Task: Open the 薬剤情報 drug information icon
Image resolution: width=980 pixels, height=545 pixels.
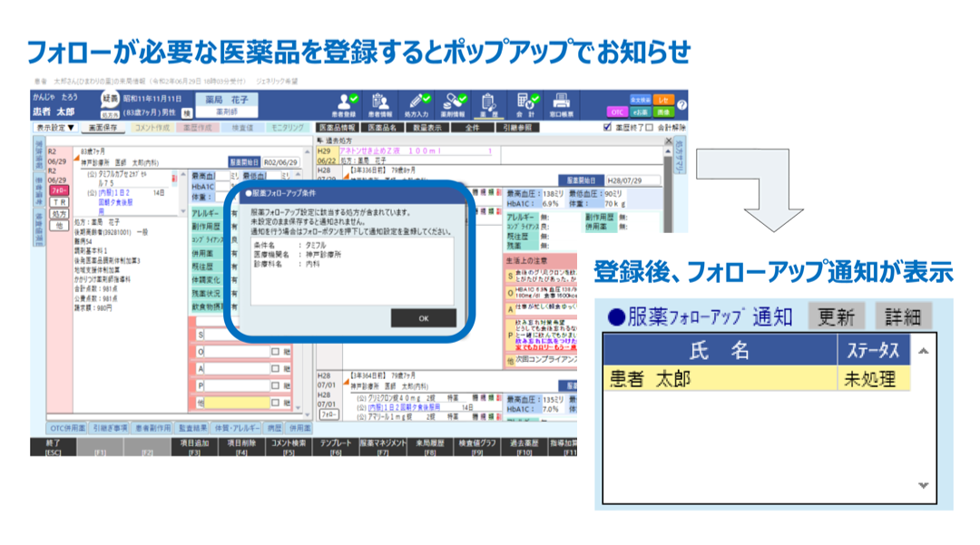Action: click(453, 105)
